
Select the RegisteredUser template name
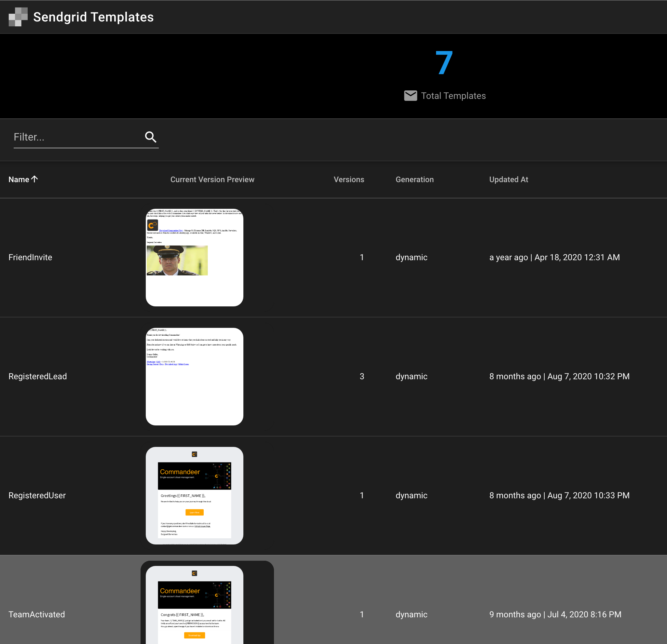click(37, 496)
